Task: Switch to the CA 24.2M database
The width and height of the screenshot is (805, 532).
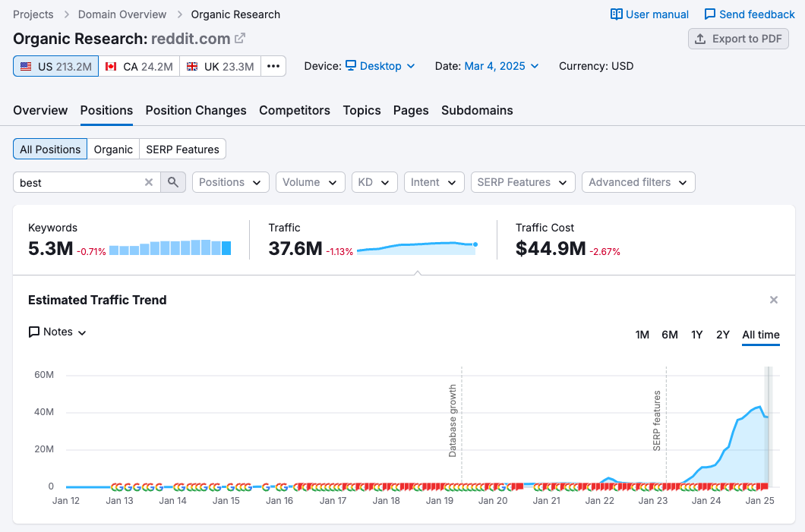Action: click(139, 66)
